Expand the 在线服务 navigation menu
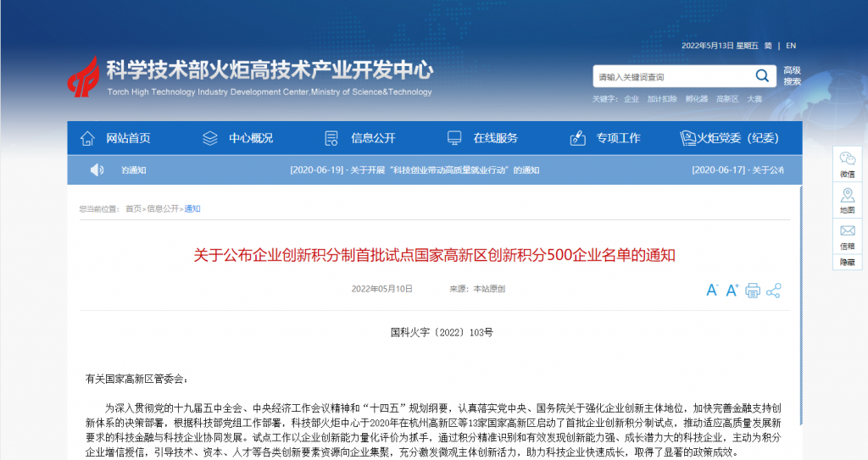This screenshot has width=868, height=460. (x=482, y=138)
